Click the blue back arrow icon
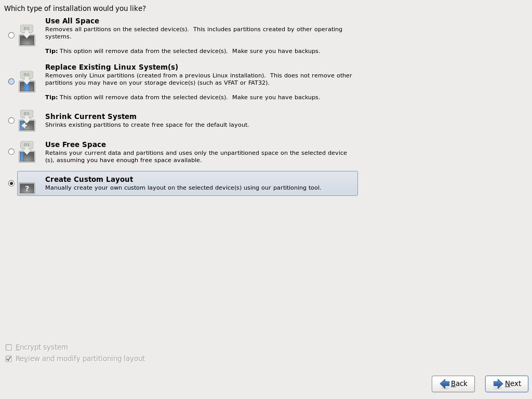Image resolution: width=532 pixels, height=399 pixels. point(444,384)
